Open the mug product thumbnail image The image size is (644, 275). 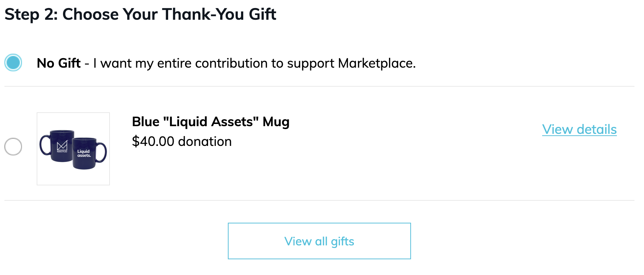click(73, 148)
